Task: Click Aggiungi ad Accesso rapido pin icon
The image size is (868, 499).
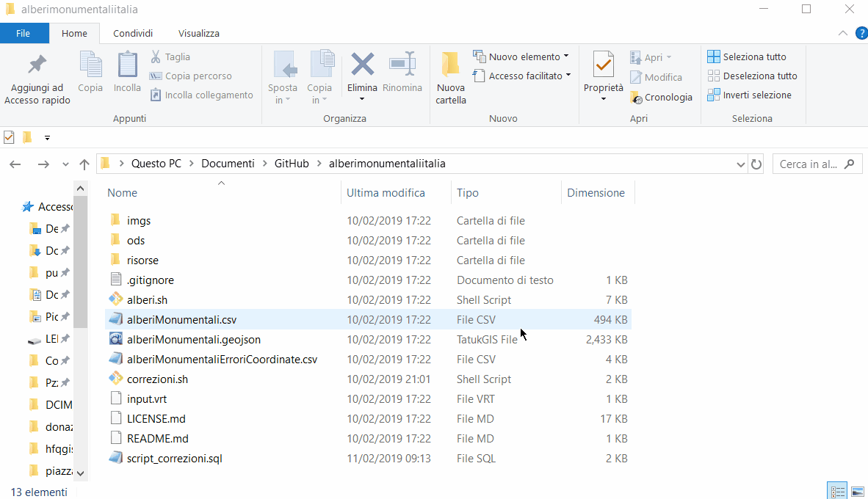Action: (37, 65)
